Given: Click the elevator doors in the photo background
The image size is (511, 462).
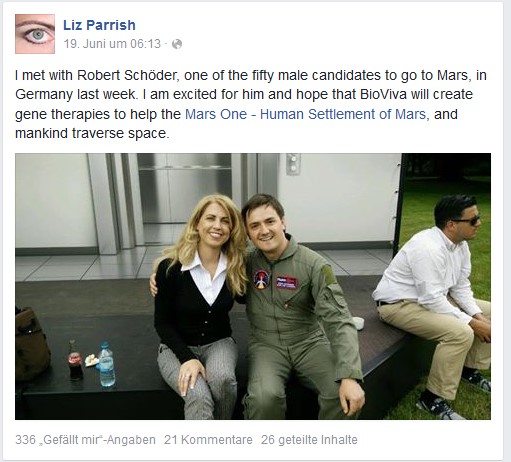Looking at the screenshot, I should pos(187,197).
